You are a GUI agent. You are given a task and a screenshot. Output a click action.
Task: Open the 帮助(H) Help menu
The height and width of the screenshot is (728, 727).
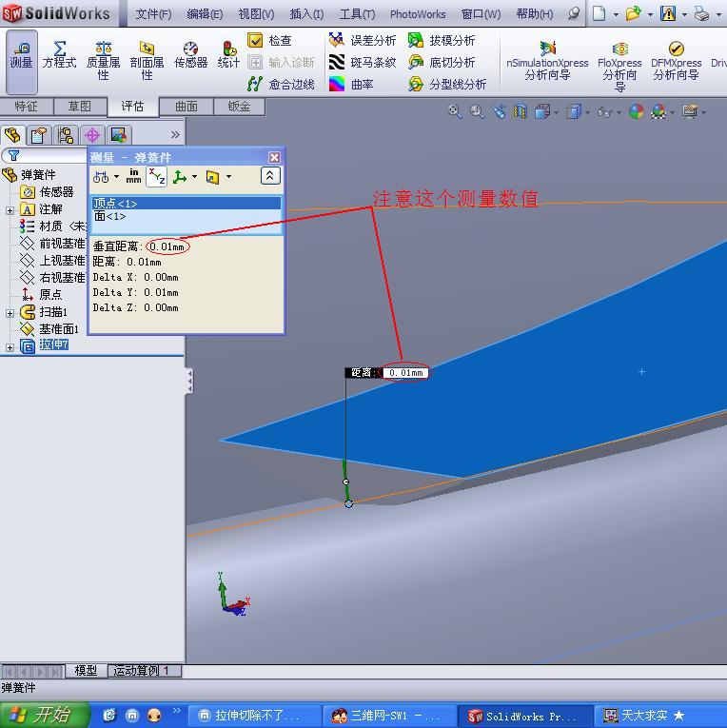[x=535, y=14]
